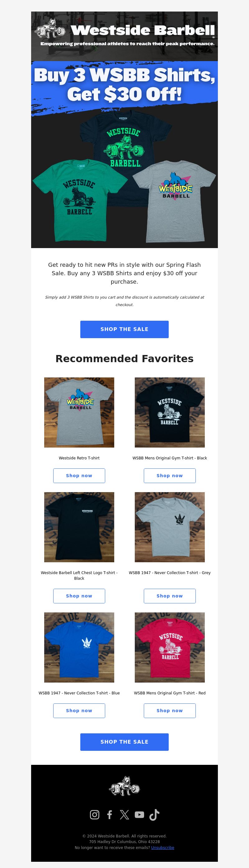Click the top Shop The Sale button
The height and width of the screenshot is (868, 249).
click(125, 329)
